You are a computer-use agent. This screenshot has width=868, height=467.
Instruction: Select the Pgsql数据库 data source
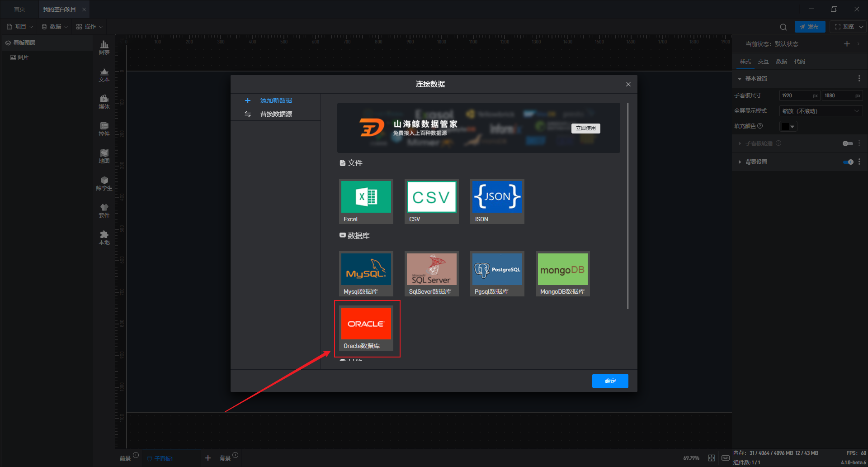[497, 274]
